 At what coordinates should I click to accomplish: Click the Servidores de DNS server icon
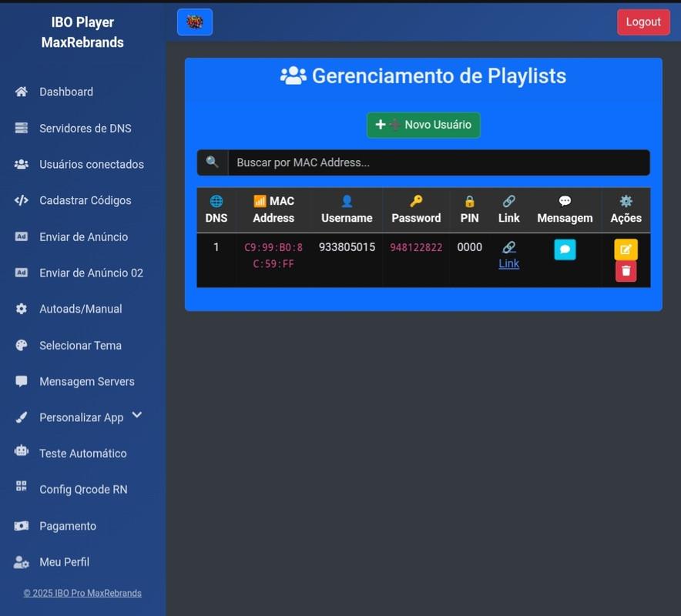coord(22,128)
